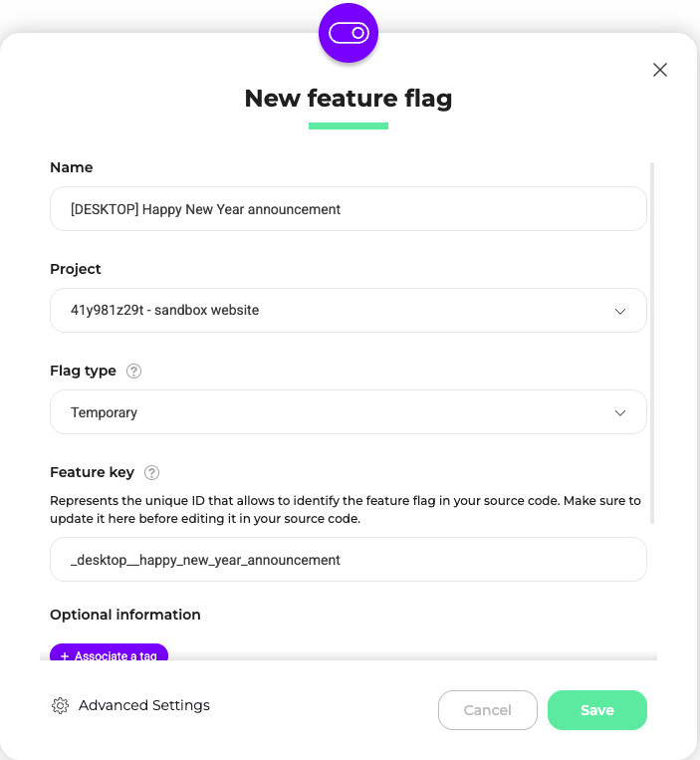The width and height of the screenshot is (700, 760).
Task: Click the Optional information heading
Action: 125,615
